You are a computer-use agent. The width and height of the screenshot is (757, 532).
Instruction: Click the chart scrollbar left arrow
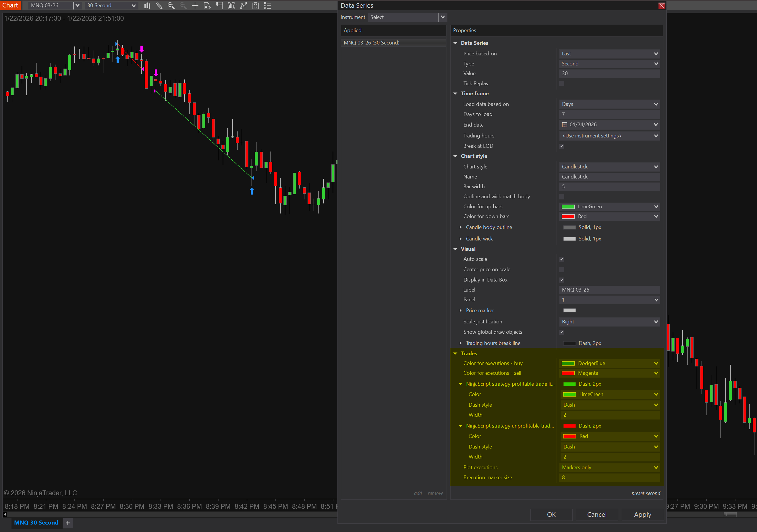(x=5, y=514)
